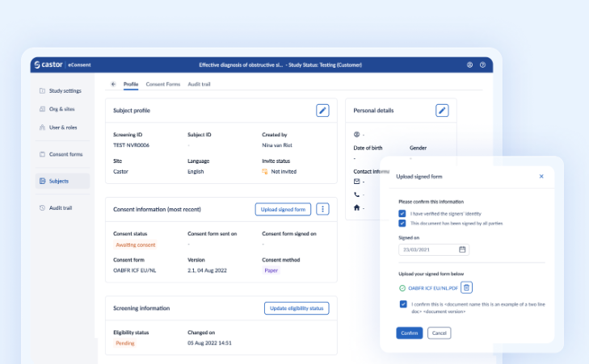Open the three-dot menu in Consent information

[322, 209]
